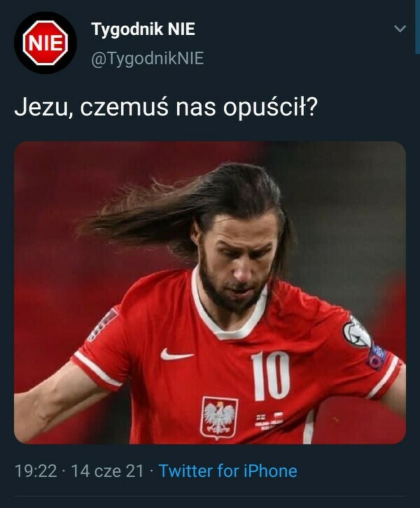Open the 19:22 tweet timestamp

point(36,471)
